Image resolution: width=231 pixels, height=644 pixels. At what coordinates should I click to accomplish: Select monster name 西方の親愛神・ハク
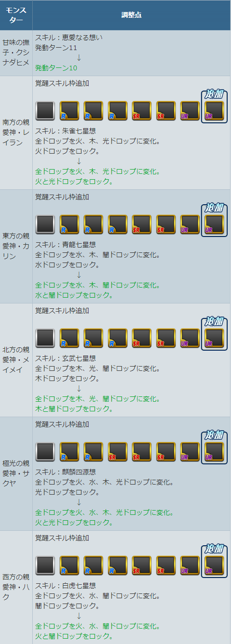pyautogui.click(x=16, y=587)
